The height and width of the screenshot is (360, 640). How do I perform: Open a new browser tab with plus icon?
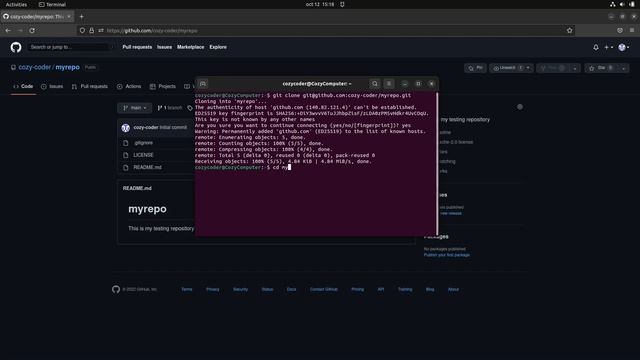(x=81, y=17)
